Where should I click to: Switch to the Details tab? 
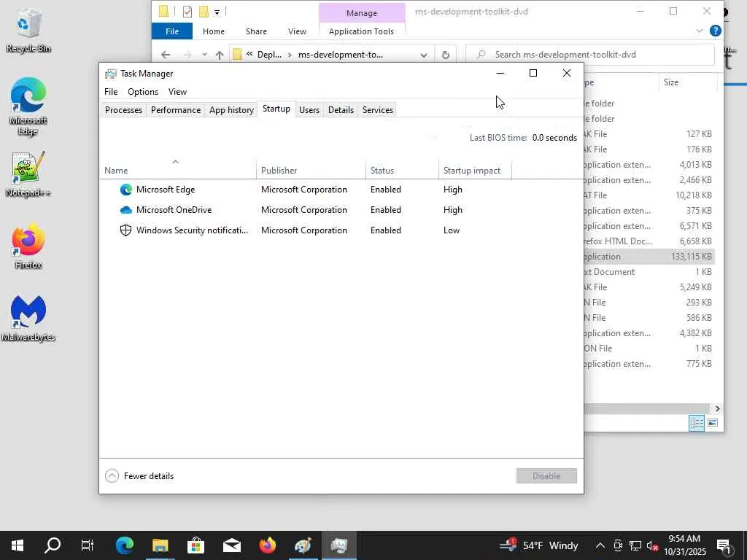point(341,110)
